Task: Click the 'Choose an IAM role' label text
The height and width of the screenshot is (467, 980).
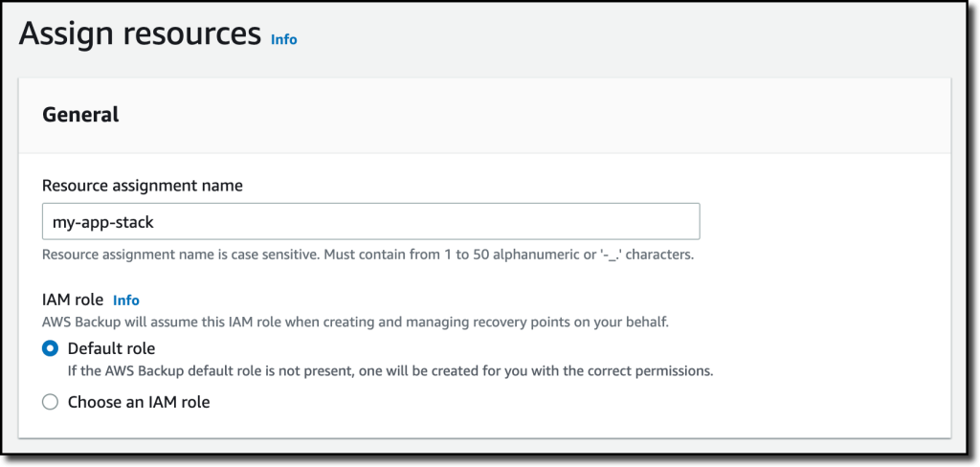Action: click(139, 402)
